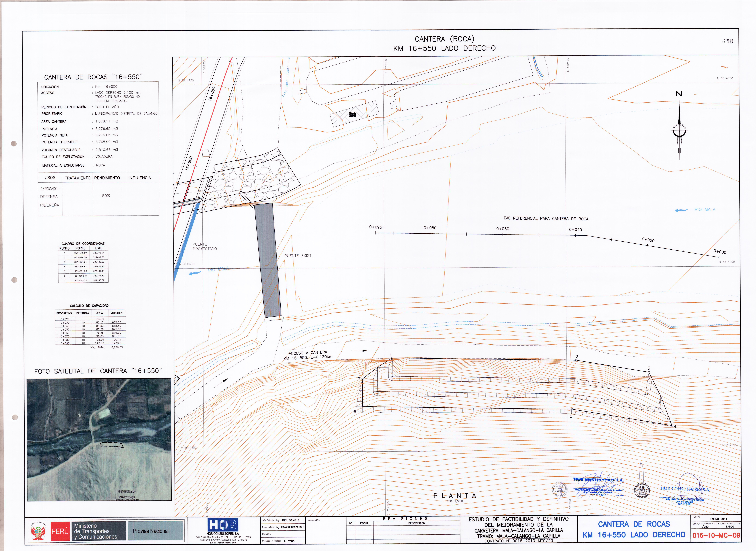Viewport: 756px width, 551px height.
Task: Click the "PUENTE PROYECTADO" label
Action: pyautogui.click(x=205, y=247)
